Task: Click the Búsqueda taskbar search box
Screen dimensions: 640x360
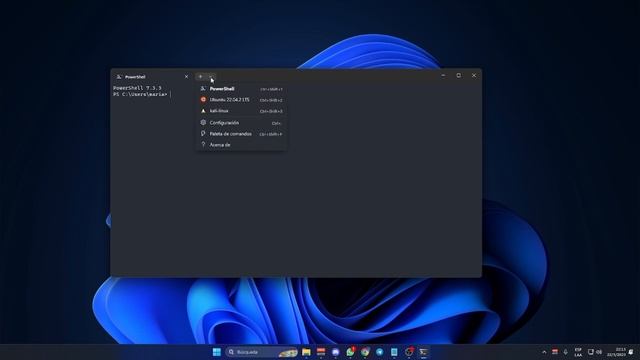Action: click(x=262, y=352)
